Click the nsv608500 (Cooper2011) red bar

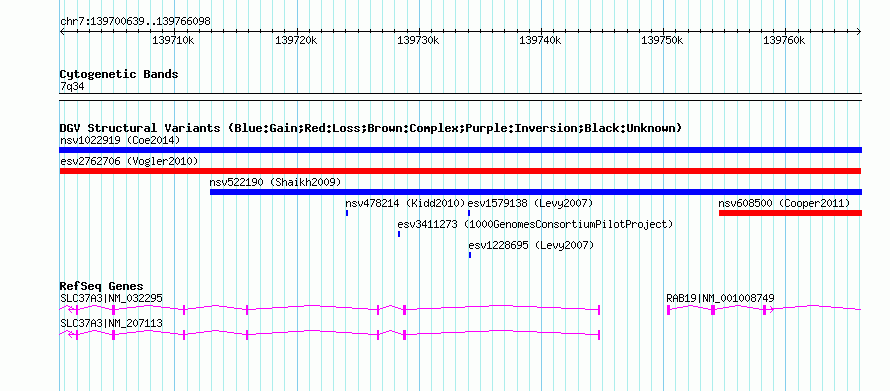(790, 213)
